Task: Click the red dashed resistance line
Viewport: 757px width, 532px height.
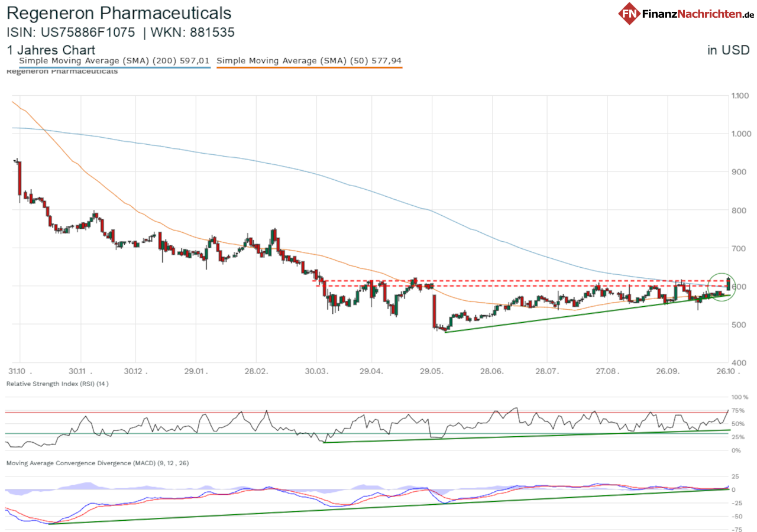Action: pyautogui.click(x=503, y=281)
